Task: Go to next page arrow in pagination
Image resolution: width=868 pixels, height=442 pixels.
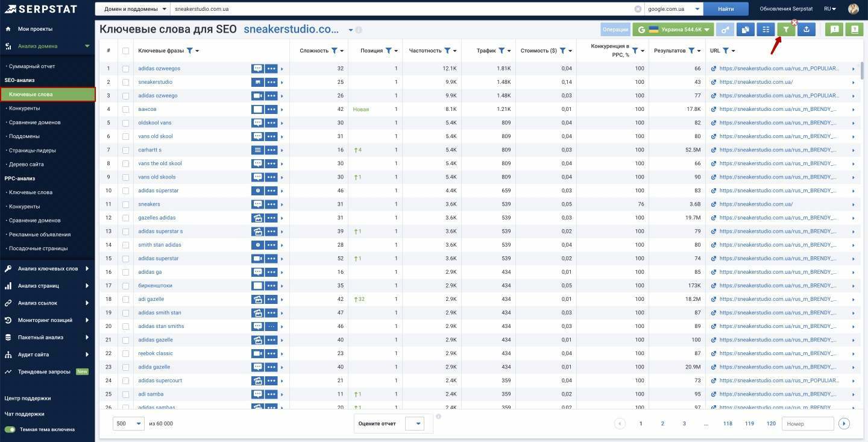Action: (844, 423)
